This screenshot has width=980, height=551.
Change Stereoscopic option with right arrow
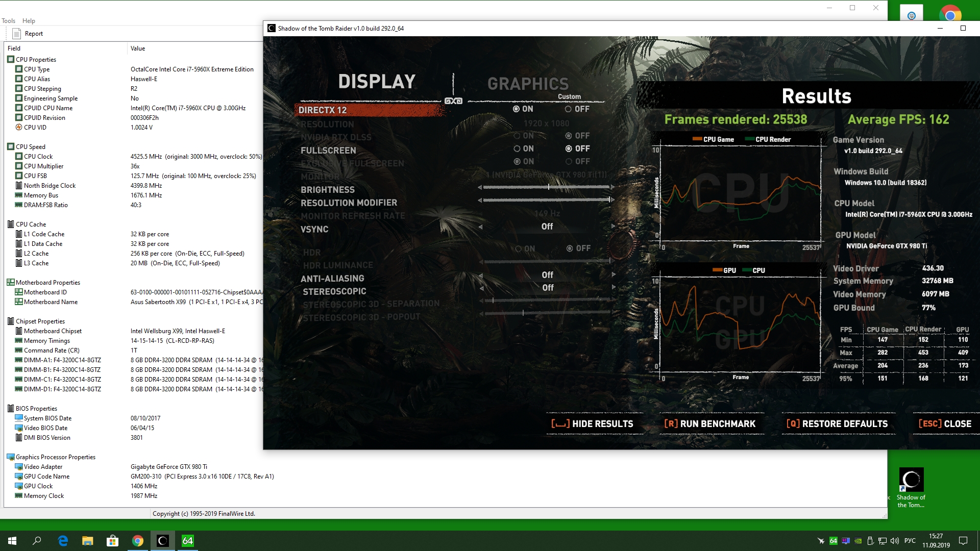[x=613, y=287]
